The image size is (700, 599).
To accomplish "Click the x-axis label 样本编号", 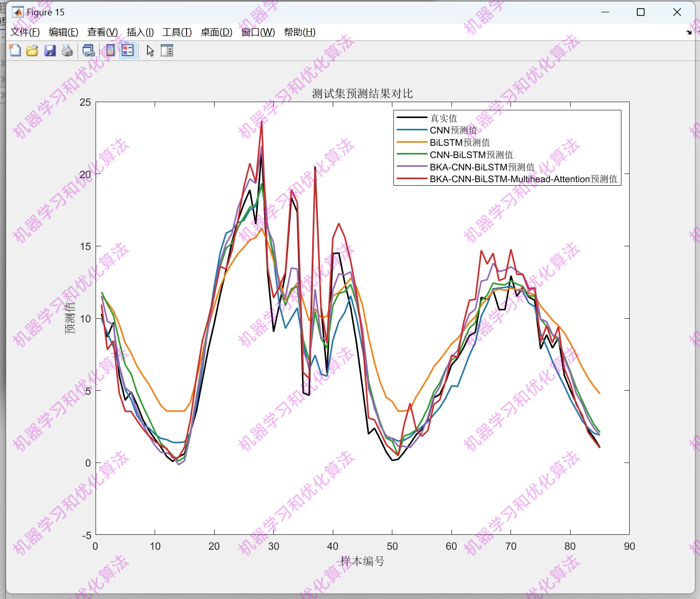I will (x=363, y=561).
